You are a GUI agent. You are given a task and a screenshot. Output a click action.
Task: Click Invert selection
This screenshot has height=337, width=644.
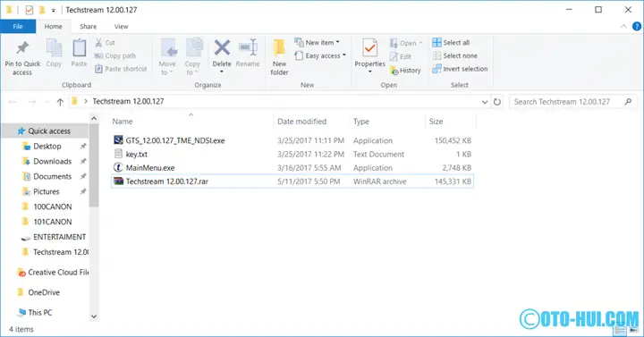click(x=460, y=69)
